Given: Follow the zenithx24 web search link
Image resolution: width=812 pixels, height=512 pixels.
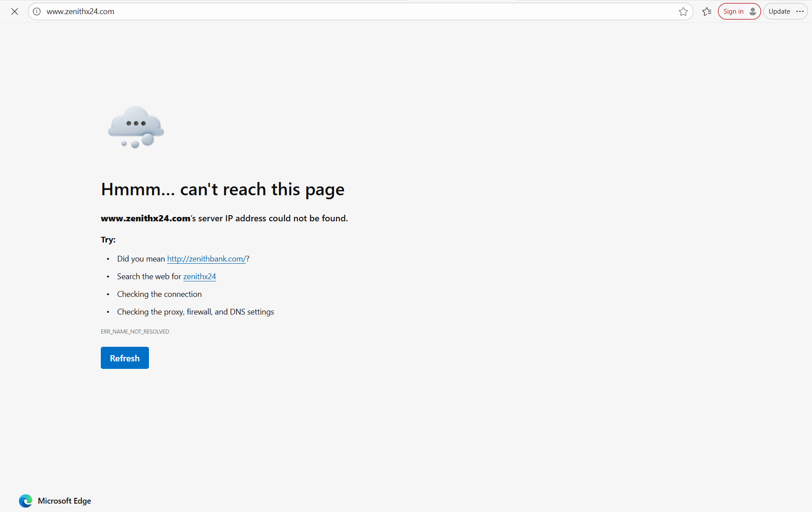Looking at the screenshot, I should 199,277.
